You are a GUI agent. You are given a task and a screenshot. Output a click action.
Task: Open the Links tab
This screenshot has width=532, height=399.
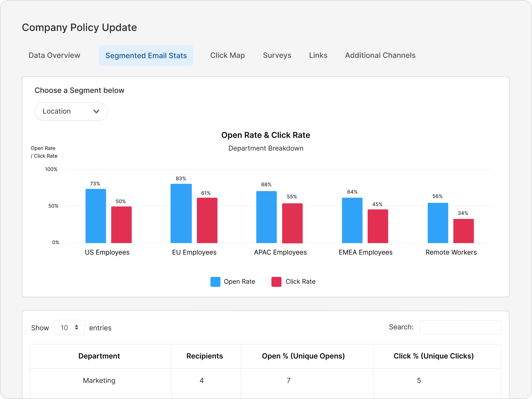[318, 55]
